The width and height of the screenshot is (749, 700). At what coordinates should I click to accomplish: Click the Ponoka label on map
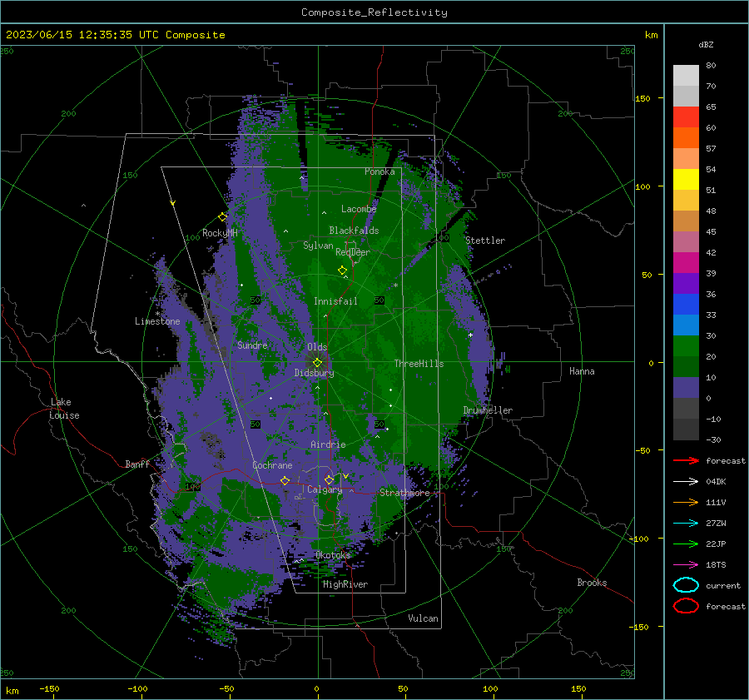click(x=379, y=171)
